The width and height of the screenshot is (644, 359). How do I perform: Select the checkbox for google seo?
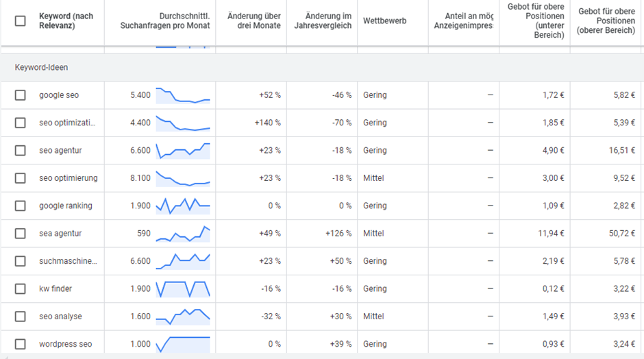(21, 95)
